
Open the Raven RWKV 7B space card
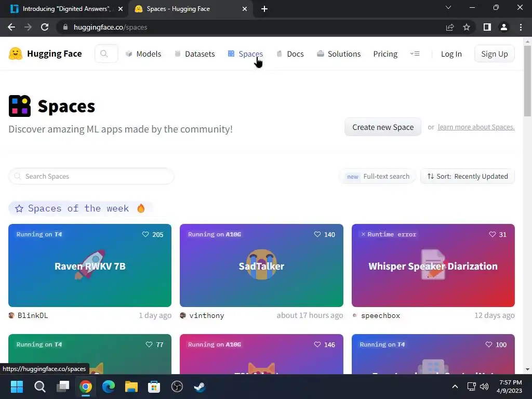90,265
